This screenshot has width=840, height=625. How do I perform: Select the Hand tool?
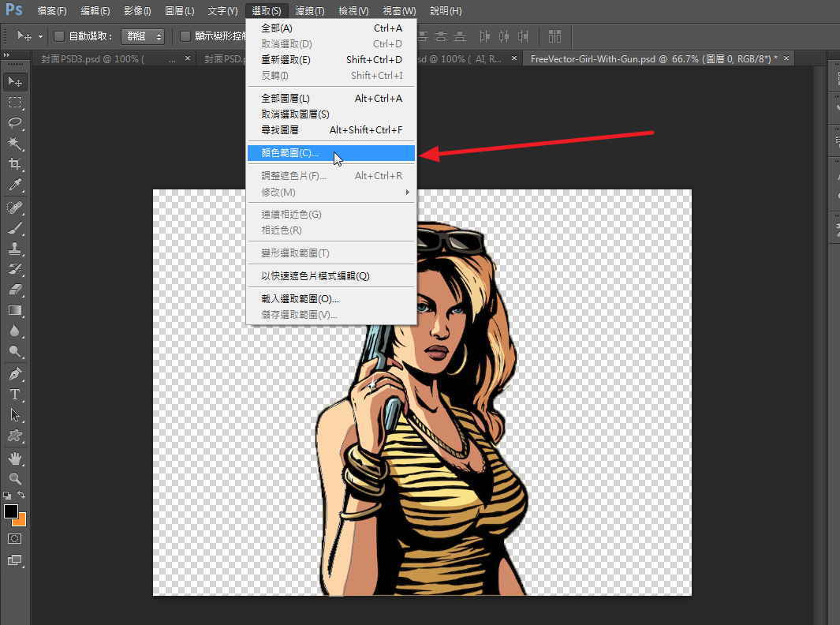pyautogui.click(x=15, y=458)
